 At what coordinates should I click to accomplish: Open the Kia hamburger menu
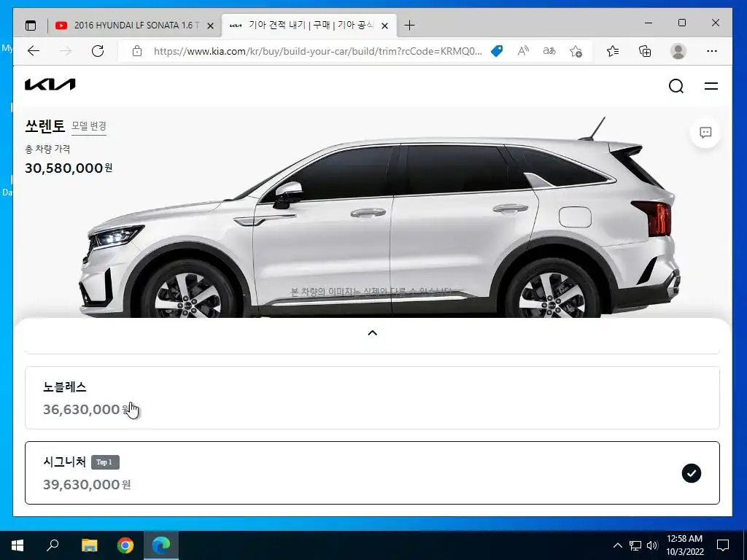click(x=711, y=86)
